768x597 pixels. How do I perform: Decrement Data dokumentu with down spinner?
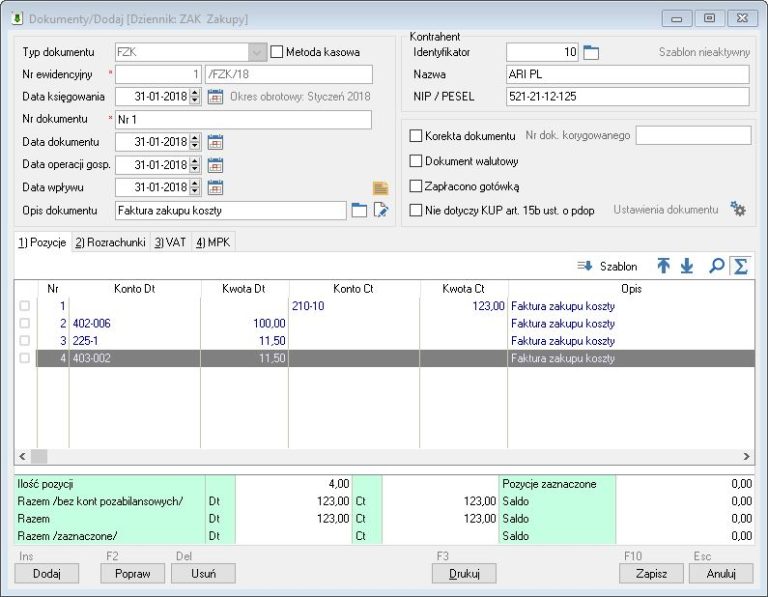[195, 146]
